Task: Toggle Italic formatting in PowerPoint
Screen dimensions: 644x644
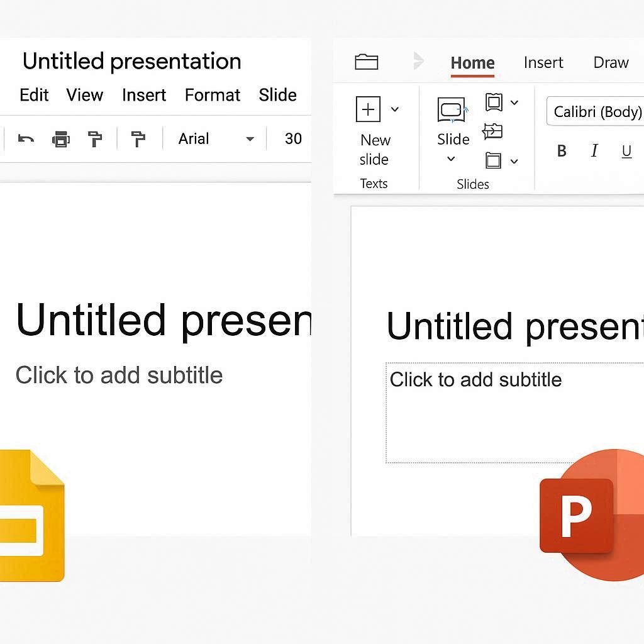Action: pos(594,151)
